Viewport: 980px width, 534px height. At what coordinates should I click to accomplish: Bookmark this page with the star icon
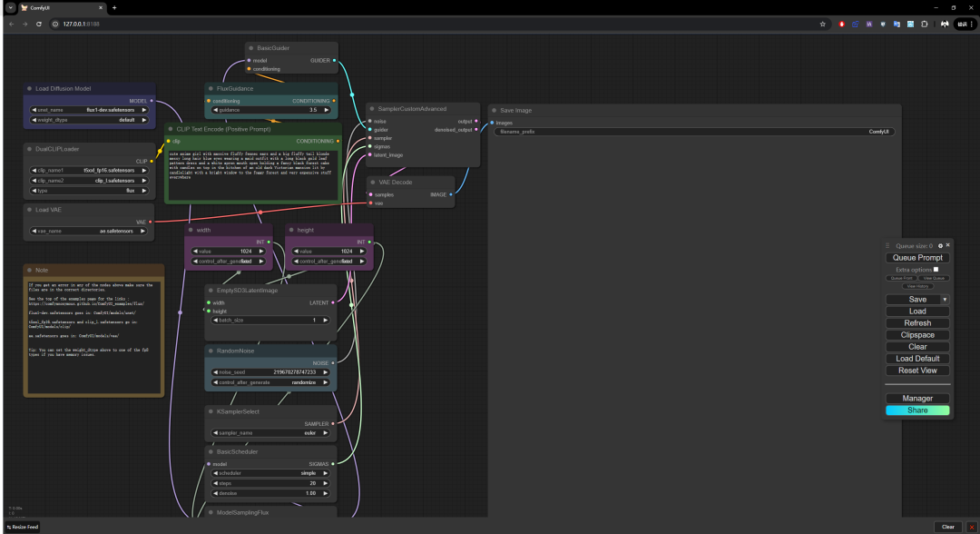[x=823, y=24]
